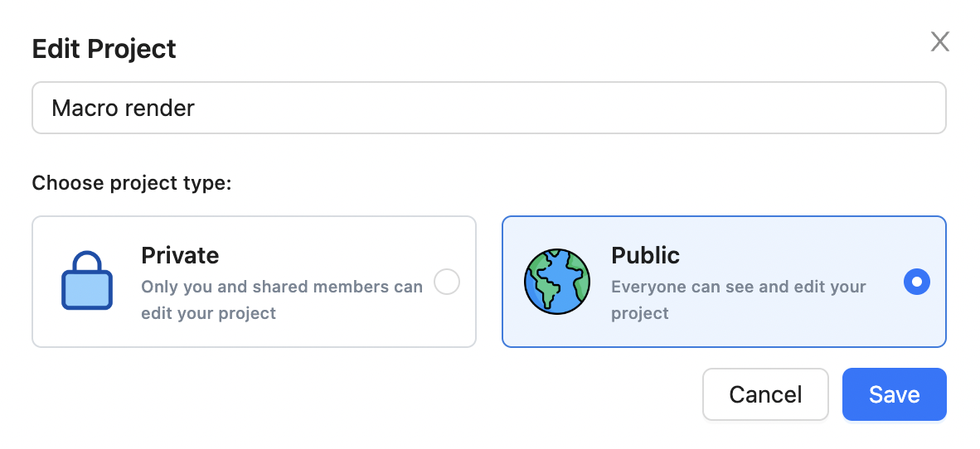Click 'edit your project' line under Private
The width and height of the screenshot is (980, 449).
(x=208, y=313)
